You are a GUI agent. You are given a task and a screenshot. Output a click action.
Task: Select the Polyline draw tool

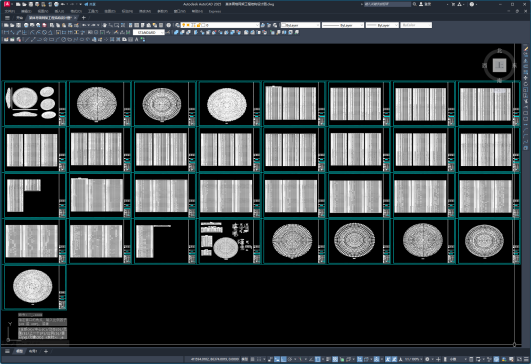point(39,40)
